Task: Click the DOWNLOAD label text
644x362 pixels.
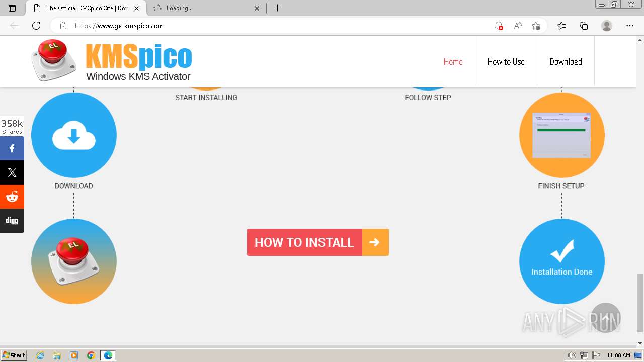Action: pyautogui.click(x=74, y=186)
